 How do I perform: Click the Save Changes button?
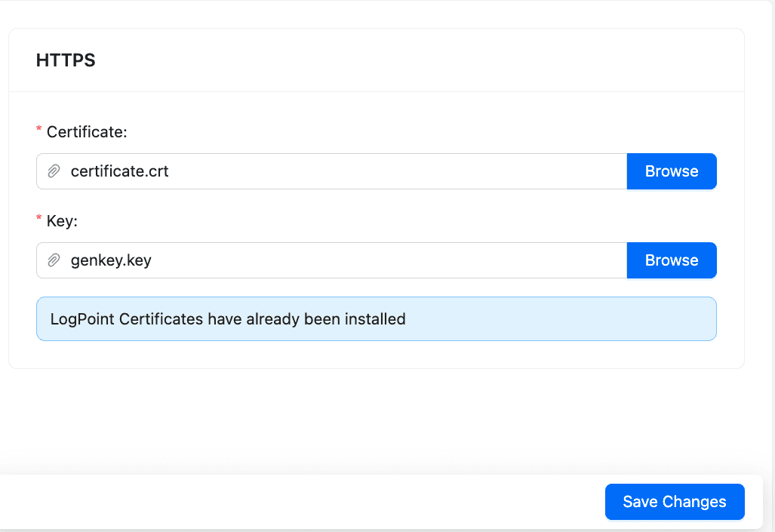pos(674,501)
